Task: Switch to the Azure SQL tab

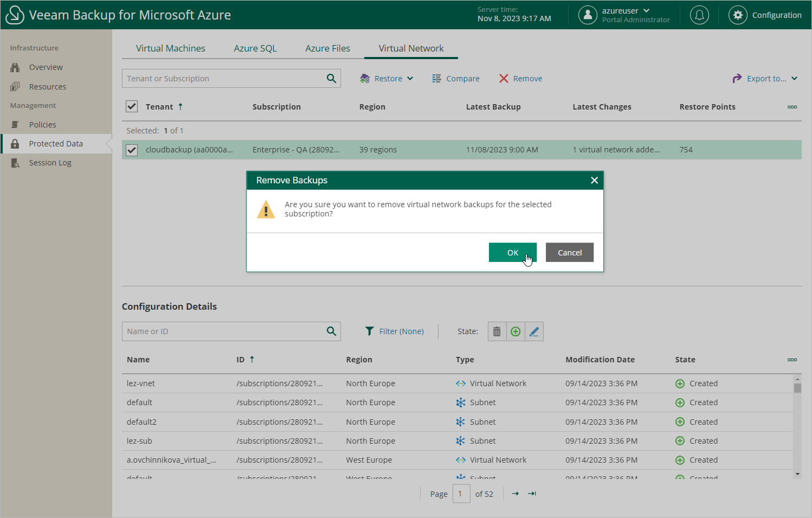Action: coord(255,48)
